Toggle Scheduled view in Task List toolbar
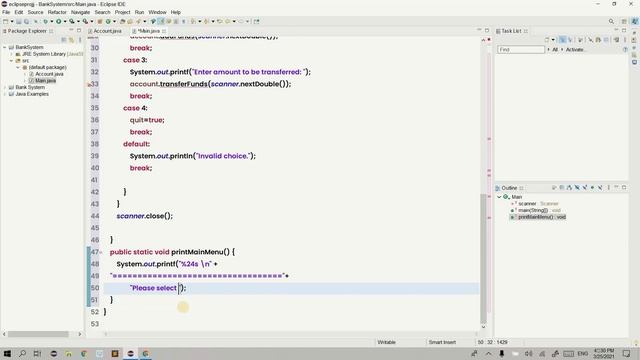 pos(570,40)
